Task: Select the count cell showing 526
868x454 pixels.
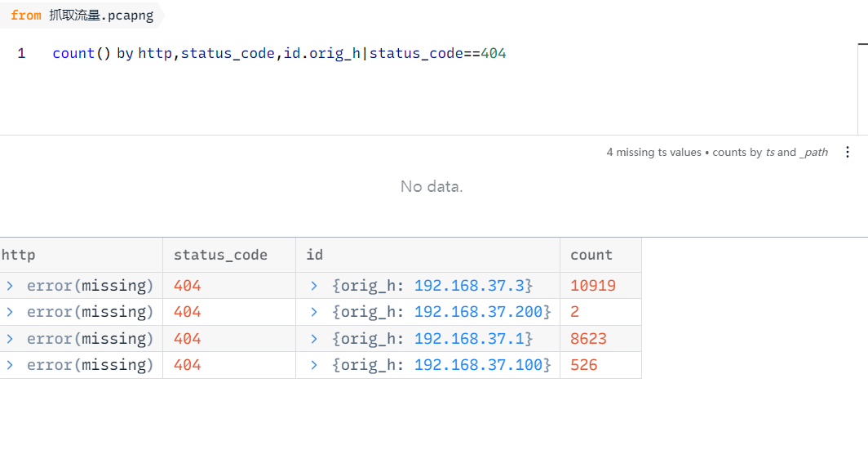Action: pyautogui.click(x=584, y=365)
